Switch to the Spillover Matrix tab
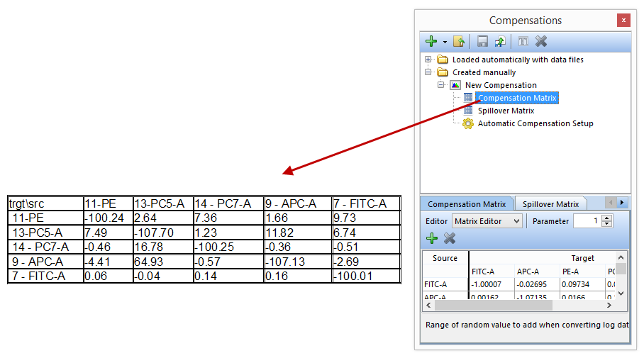644x358 pixels. pyautogui.click(x=552, y=204)
